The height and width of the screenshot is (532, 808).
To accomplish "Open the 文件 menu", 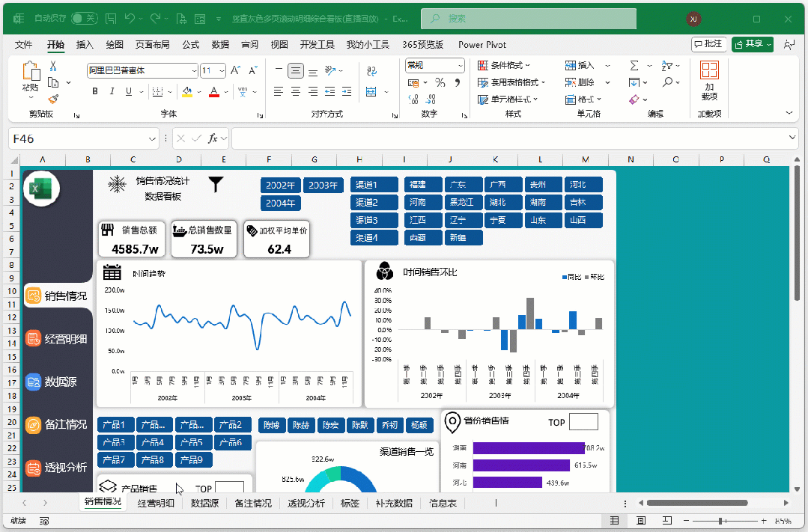I will (x=23, y=45).
